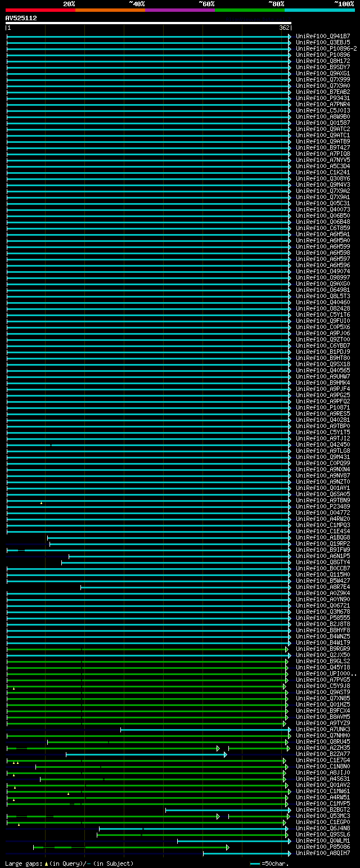Viewport: 360px width, 868px height.
Task: Select the UniRef100_A9PJF4 label
Action: [323, 389]
